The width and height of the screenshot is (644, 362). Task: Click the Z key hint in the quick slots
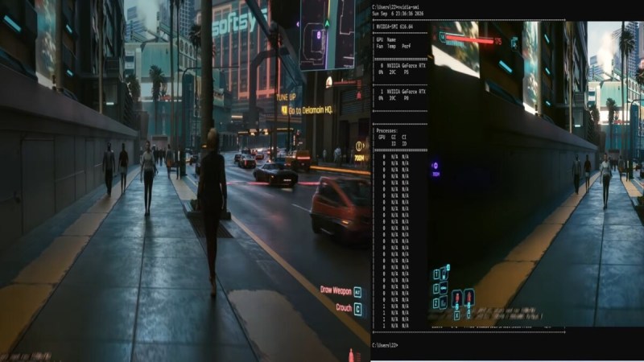tap(436, 304)
